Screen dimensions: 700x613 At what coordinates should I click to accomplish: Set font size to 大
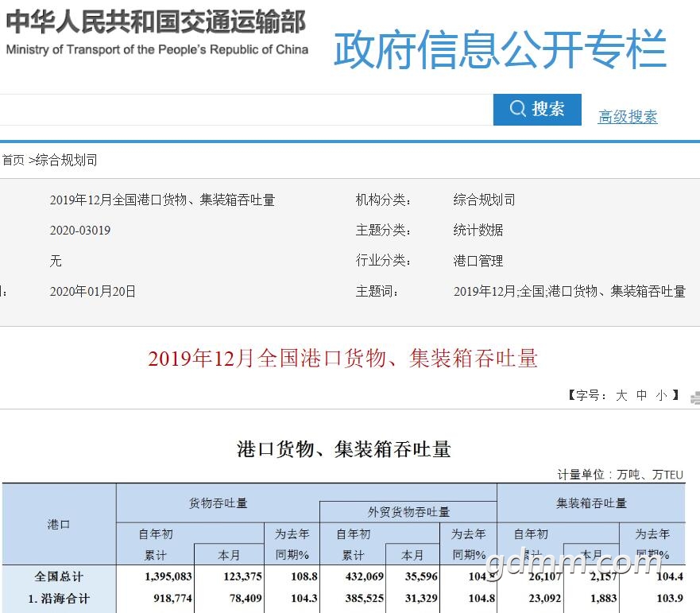tap(621, 395)
